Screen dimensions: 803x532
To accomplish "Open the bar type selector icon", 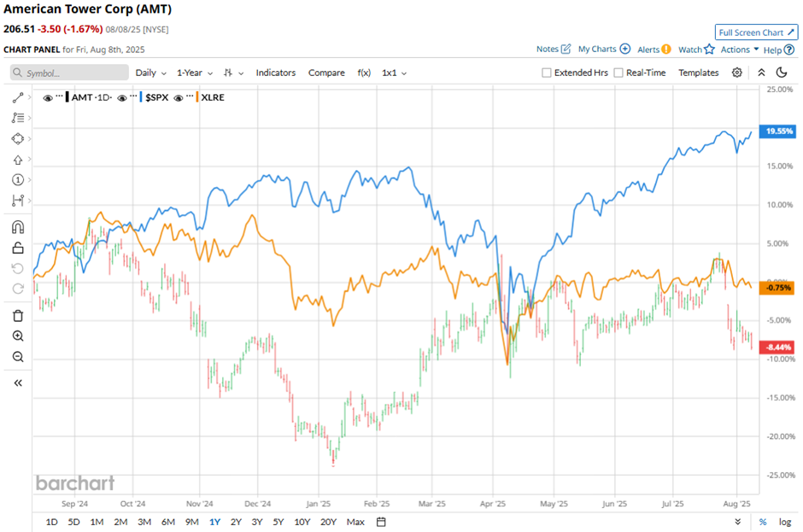I will tap(228, 73).
